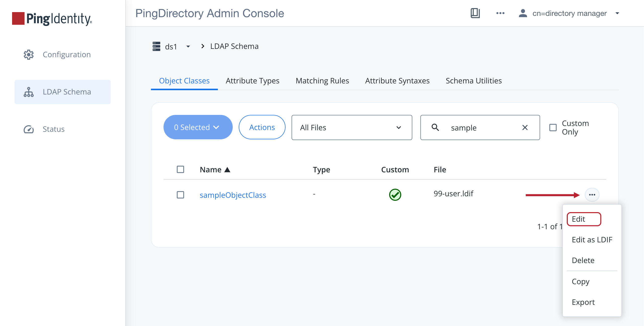Open the top-right ellipsis options menu
The width and height of the screenshot is (644, 326).
click(501, 13)
